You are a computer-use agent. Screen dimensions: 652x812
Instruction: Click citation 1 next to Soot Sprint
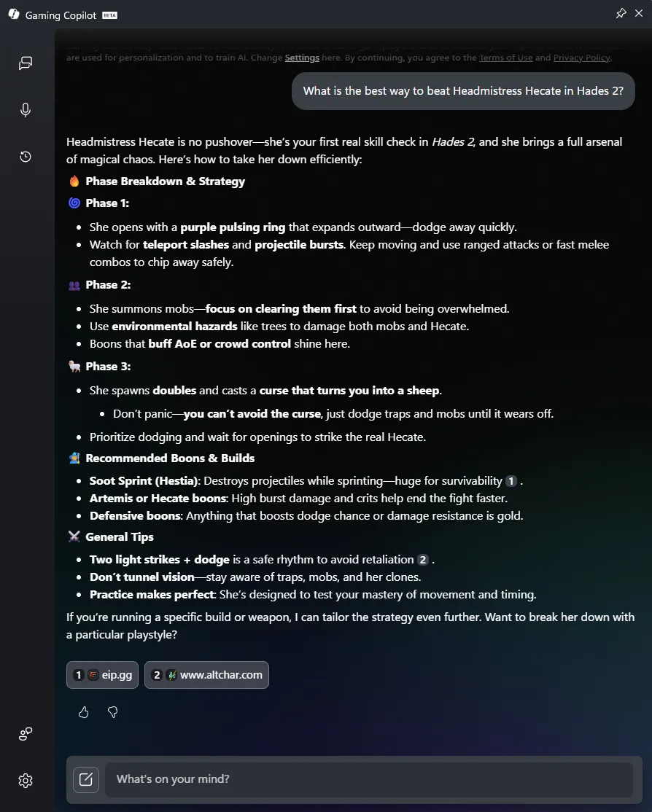click(x=511, y=481)
